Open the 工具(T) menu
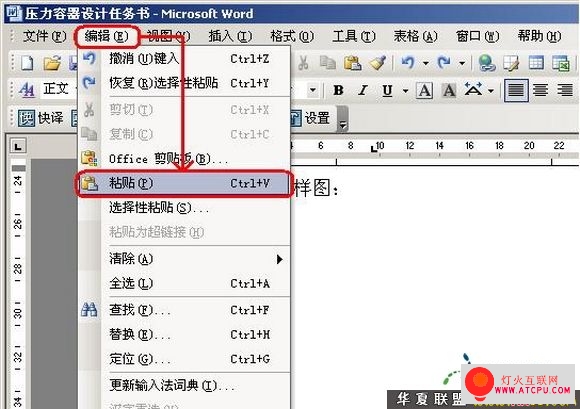 354,36
